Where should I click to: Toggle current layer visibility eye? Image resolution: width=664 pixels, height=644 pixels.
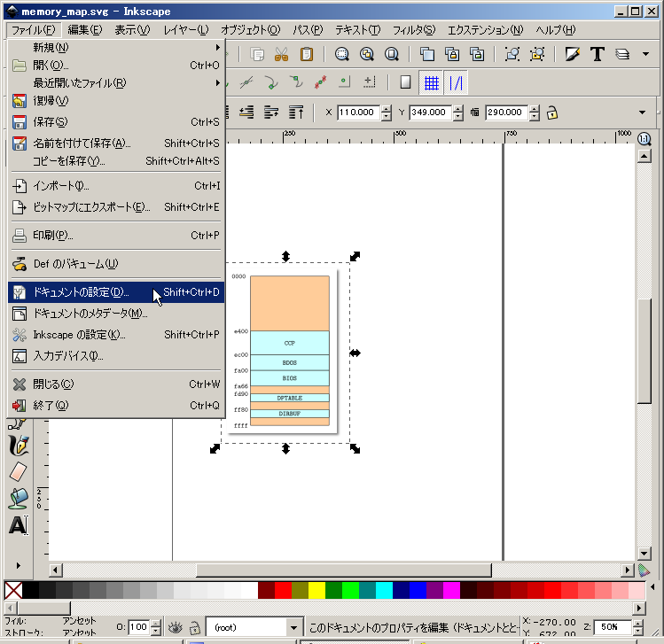coord(175,627)
